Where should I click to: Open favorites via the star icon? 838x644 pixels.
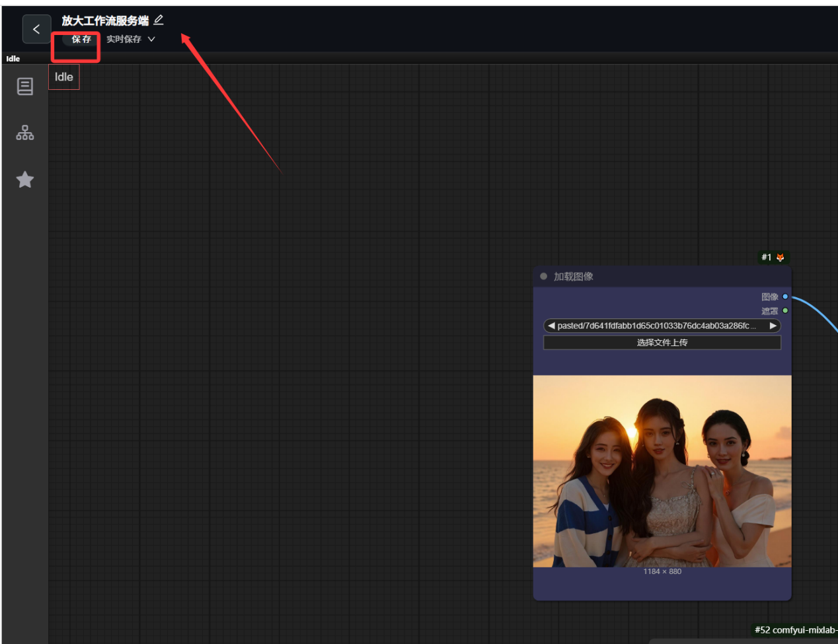(25, 180)
